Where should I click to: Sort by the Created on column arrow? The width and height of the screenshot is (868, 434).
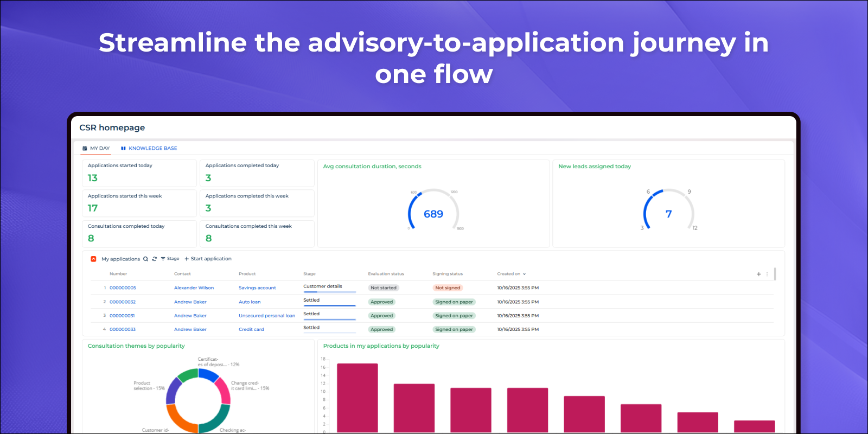click(524, 274)
